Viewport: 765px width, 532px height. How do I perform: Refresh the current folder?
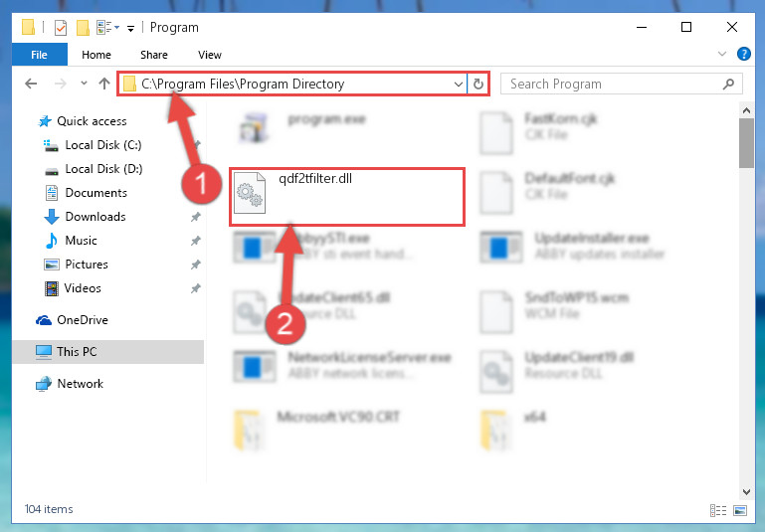[478, 84]
